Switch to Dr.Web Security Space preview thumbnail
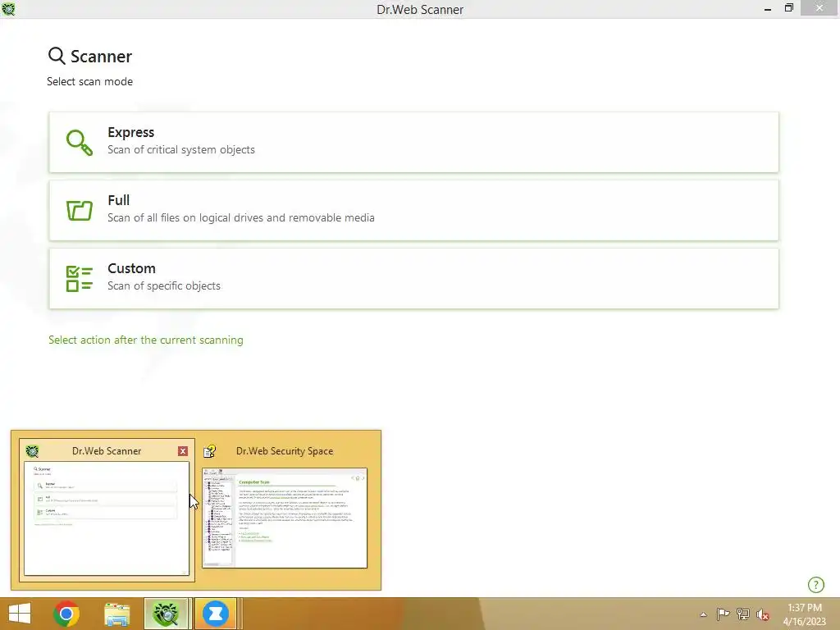 click(x=285, y=518)
